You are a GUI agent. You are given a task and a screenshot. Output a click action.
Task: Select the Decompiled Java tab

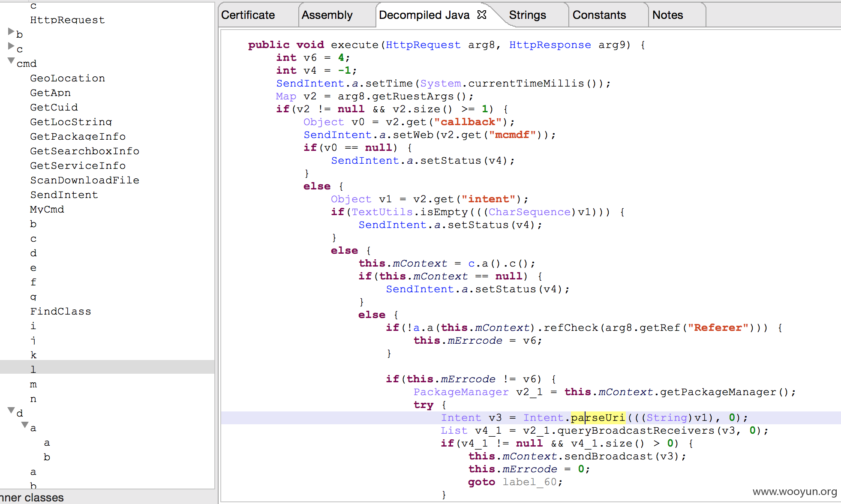(424, 15)
